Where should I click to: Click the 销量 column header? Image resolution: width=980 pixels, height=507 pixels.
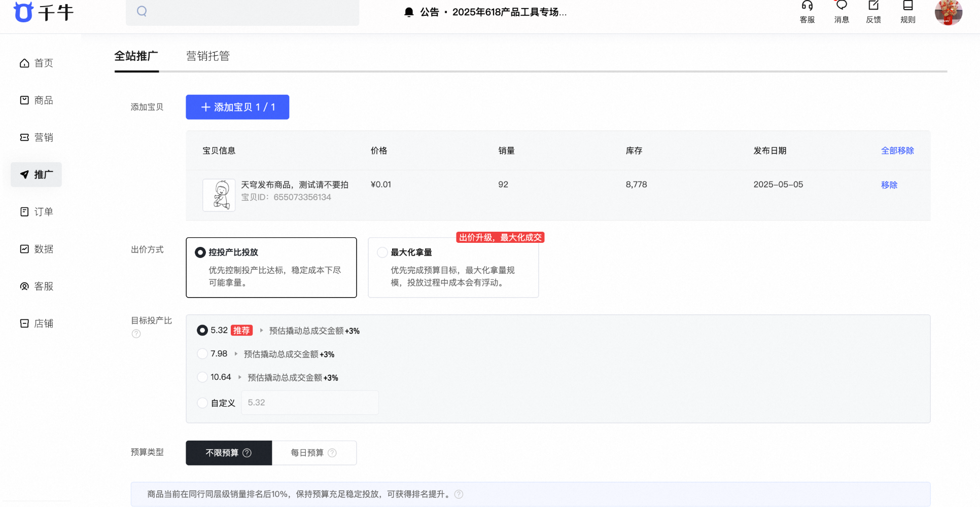point(506,151)
